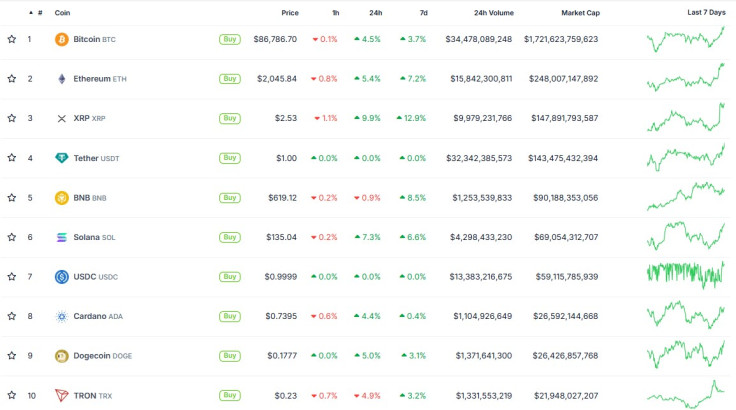Click the Buy button for Bitcoin

tap(230, 39)
